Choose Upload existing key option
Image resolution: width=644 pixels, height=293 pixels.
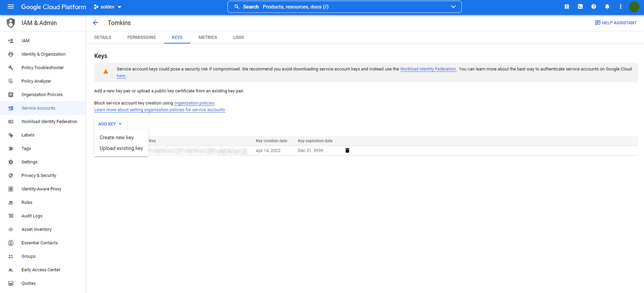tap(121, 148)
